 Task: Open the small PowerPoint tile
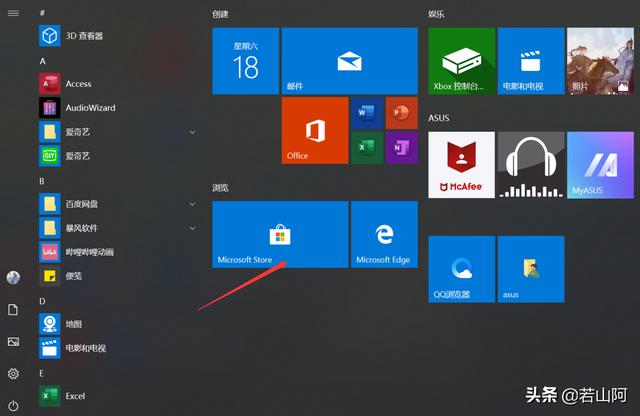[401, 113]
